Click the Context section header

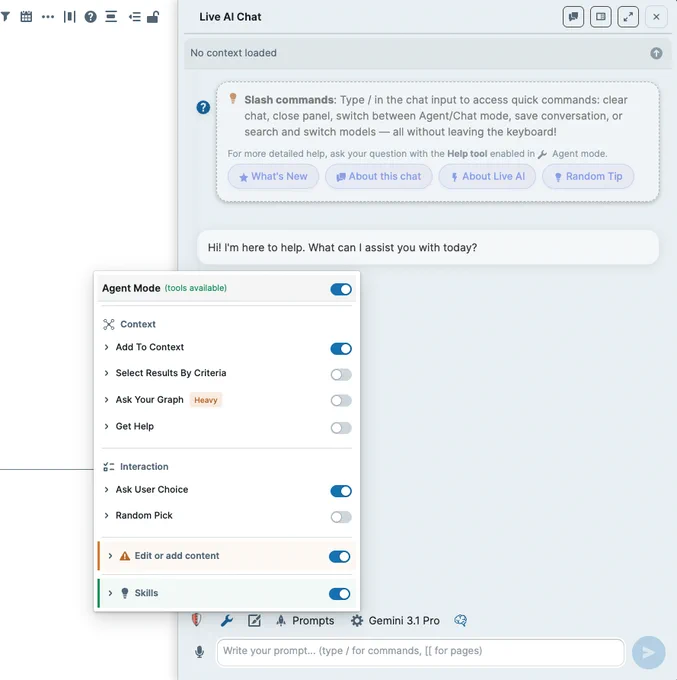pos(129,324)
